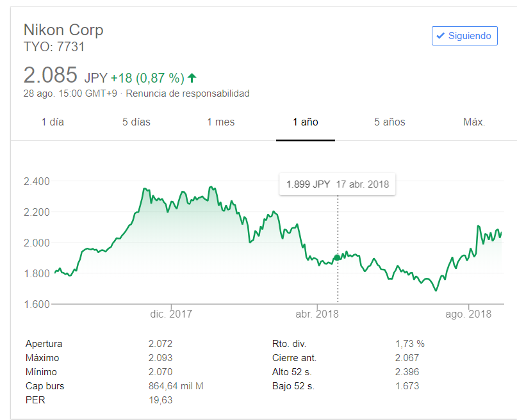Toggle the Siguiendo follow button
Image resolution: width=517 pixels, height=420 pixels.
(x=464, y=36)
